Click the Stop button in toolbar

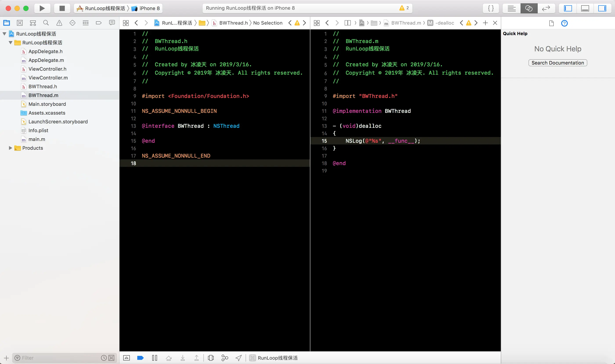click(x=62, y=8)
